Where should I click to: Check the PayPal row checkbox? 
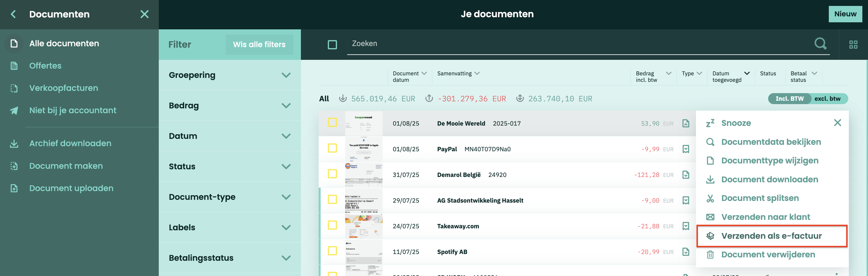[332, 148]
